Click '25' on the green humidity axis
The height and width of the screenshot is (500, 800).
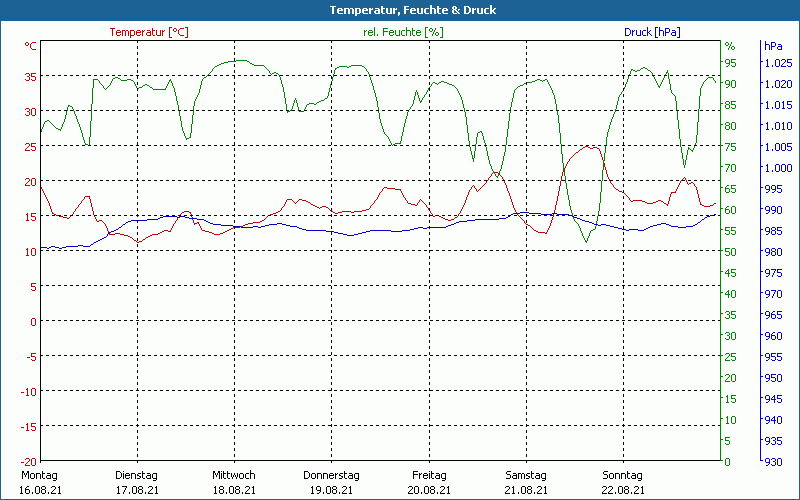(731, 357)
